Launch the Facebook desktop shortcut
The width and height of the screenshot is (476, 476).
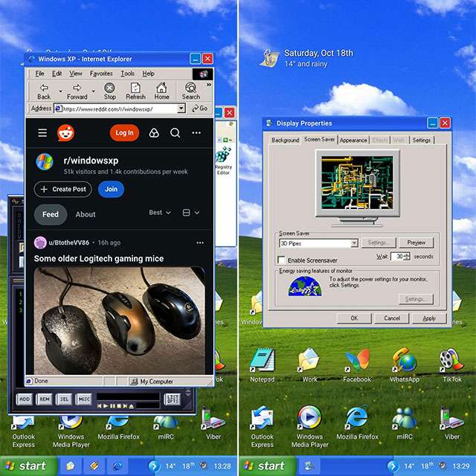[357, 365]
